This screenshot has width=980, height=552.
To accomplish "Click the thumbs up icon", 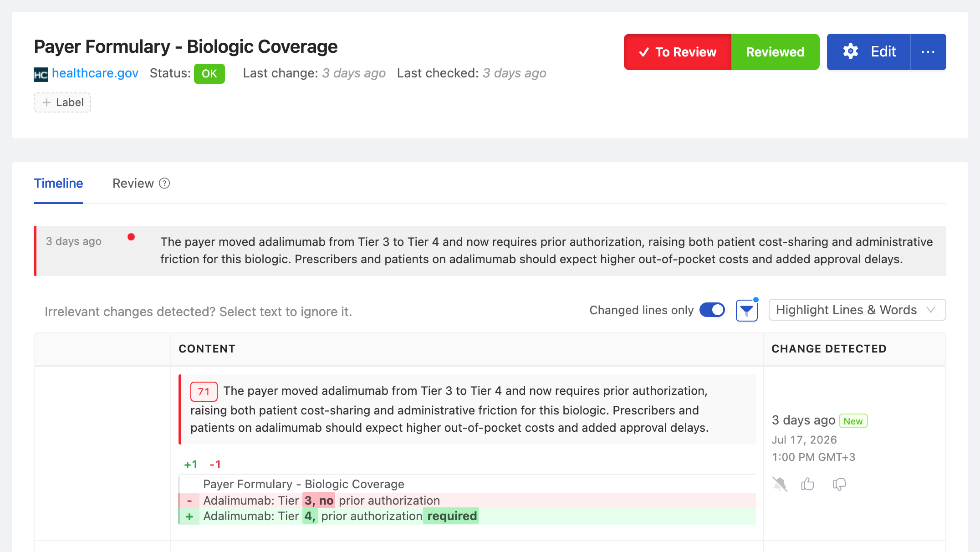I will coord(808,484).
